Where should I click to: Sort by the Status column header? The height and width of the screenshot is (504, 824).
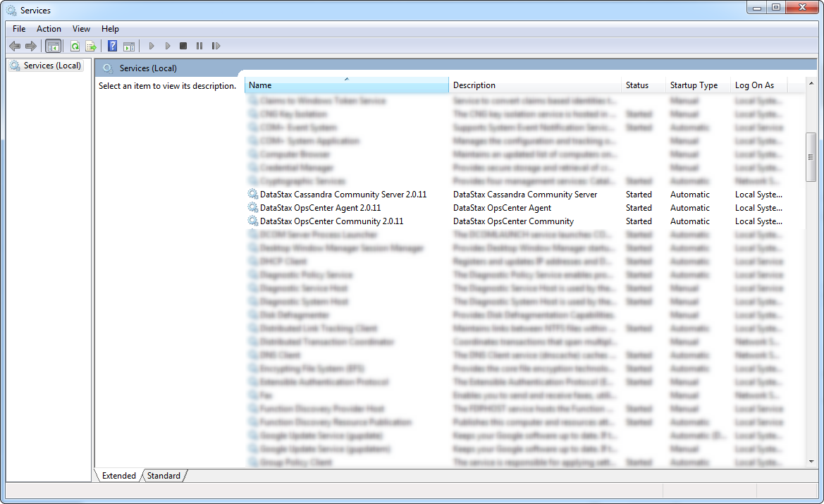coord(644,85)
